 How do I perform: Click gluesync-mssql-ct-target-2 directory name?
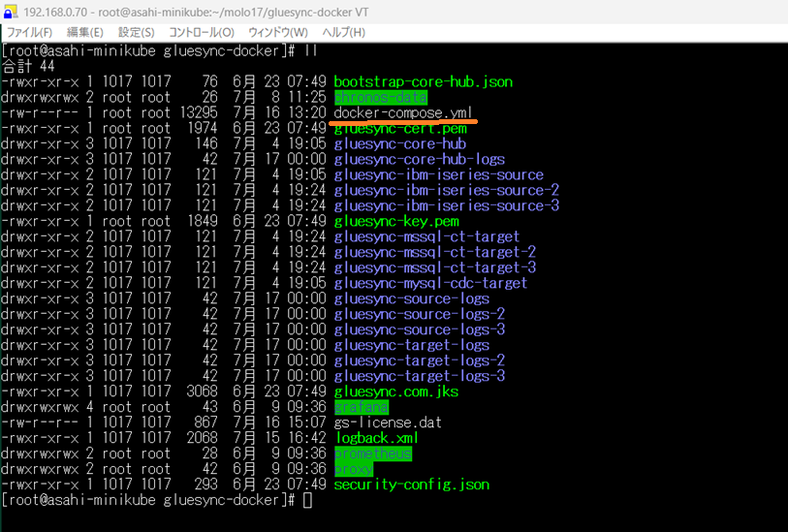(x=434, y=252)
